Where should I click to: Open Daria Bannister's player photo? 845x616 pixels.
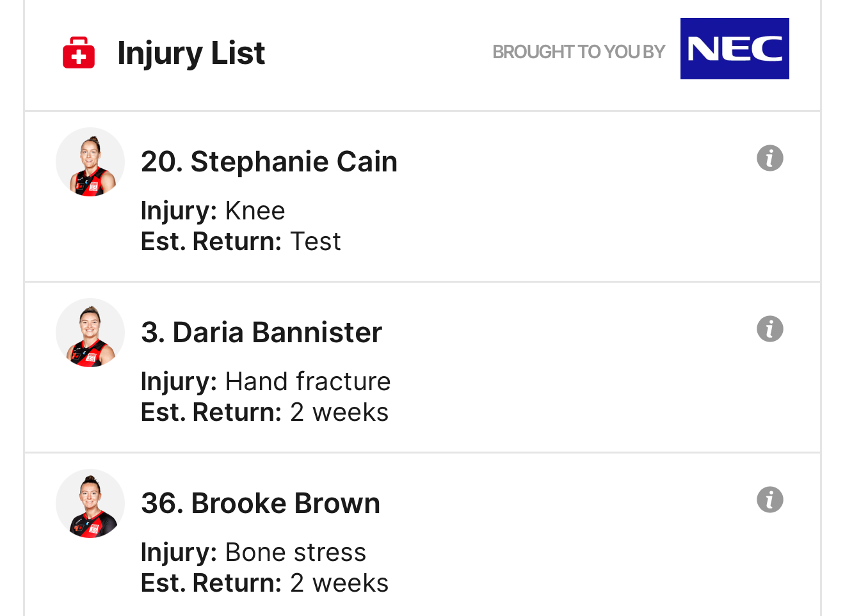[90, 333]
